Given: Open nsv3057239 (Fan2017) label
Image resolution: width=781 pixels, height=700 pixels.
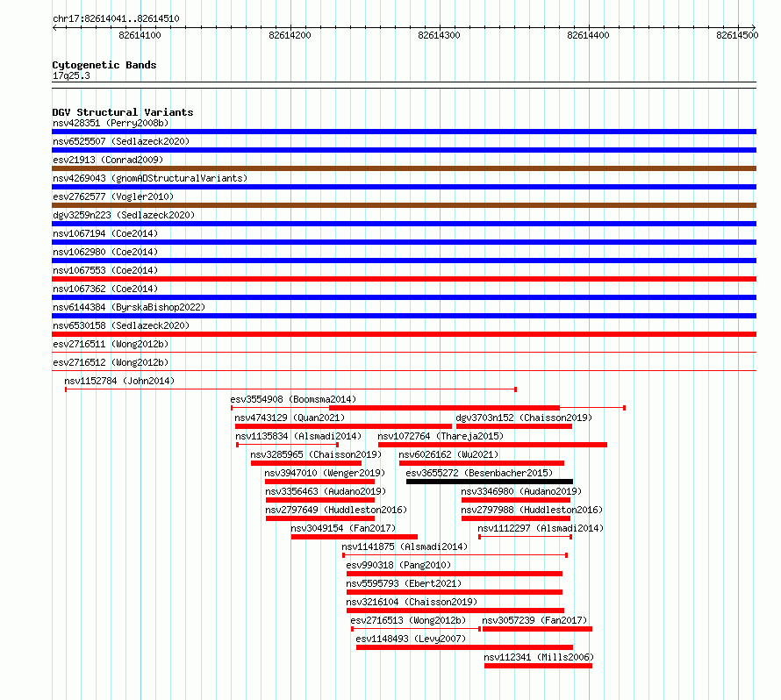Looking at the screenshot, I should (x=534, y=620).
